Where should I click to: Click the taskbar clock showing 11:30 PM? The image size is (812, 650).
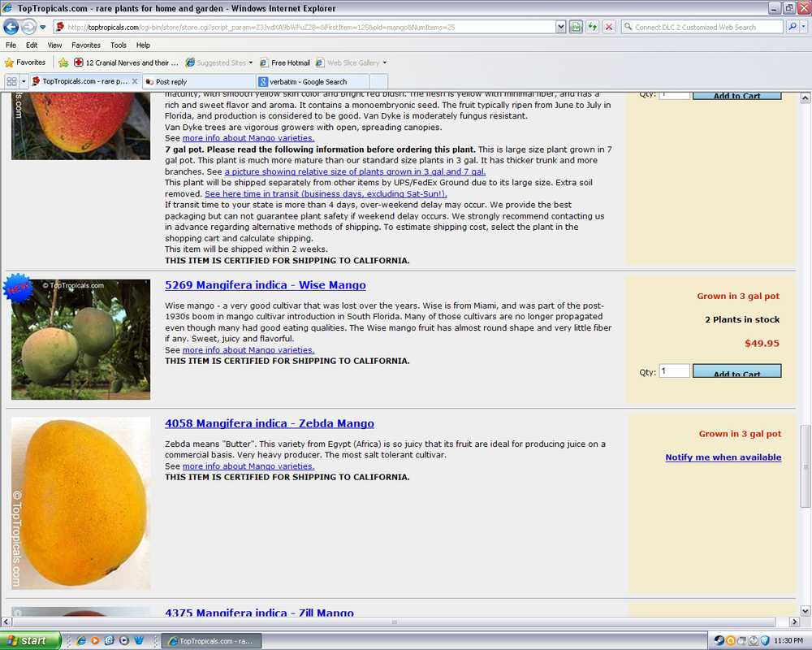click(x=788, y=641)
